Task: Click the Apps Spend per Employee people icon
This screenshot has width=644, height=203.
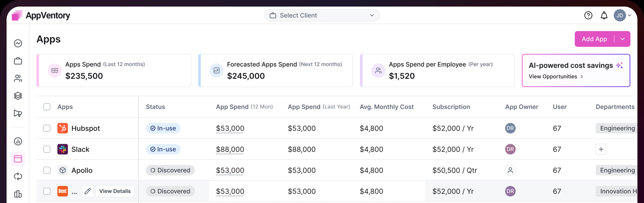Action: tap(378, 71)
